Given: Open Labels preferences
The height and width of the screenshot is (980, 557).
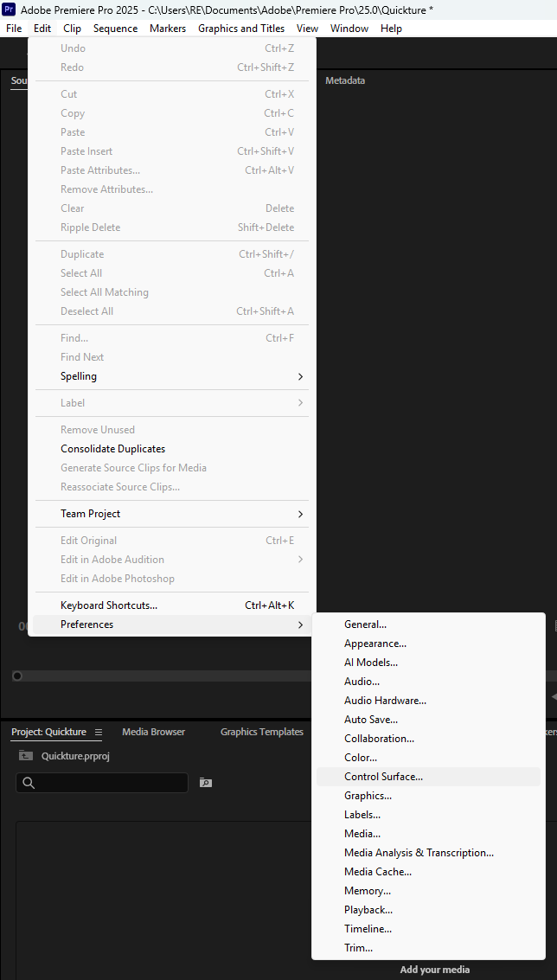Looking at the screenshot, I should pos(428,815).
